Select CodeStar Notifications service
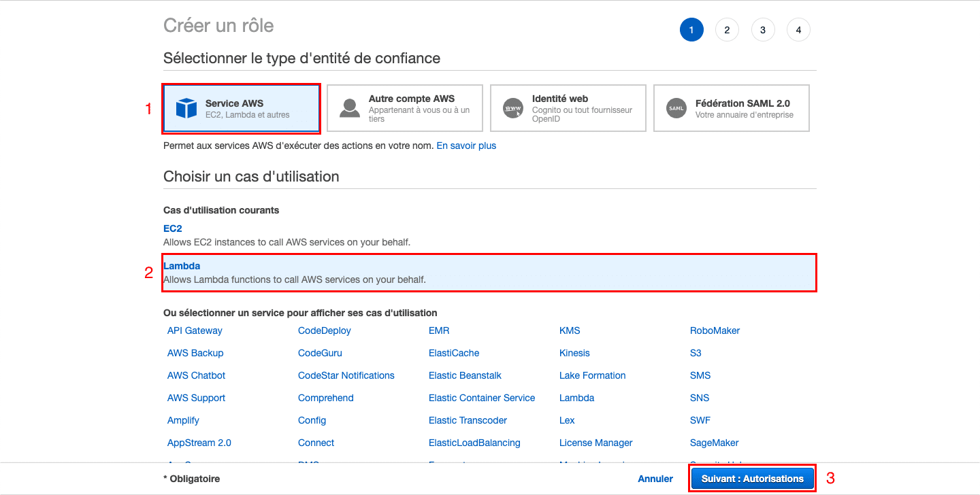 coord(346,375)
